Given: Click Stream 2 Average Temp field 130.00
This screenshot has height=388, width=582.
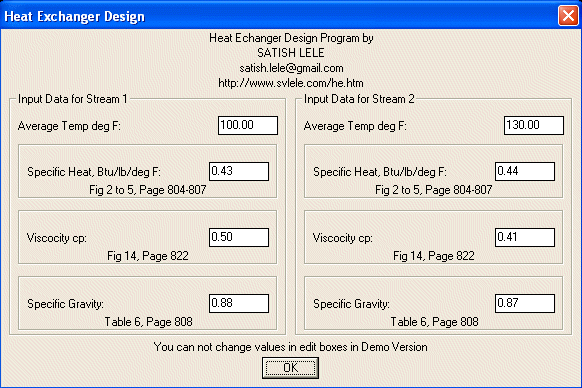Looking at the screenshot, I should [x=534, y=125].
